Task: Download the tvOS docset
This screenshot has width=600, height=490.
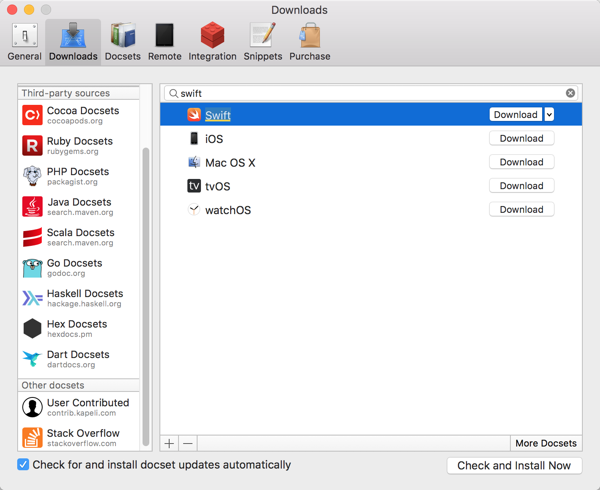Action: tap(522, 186)
